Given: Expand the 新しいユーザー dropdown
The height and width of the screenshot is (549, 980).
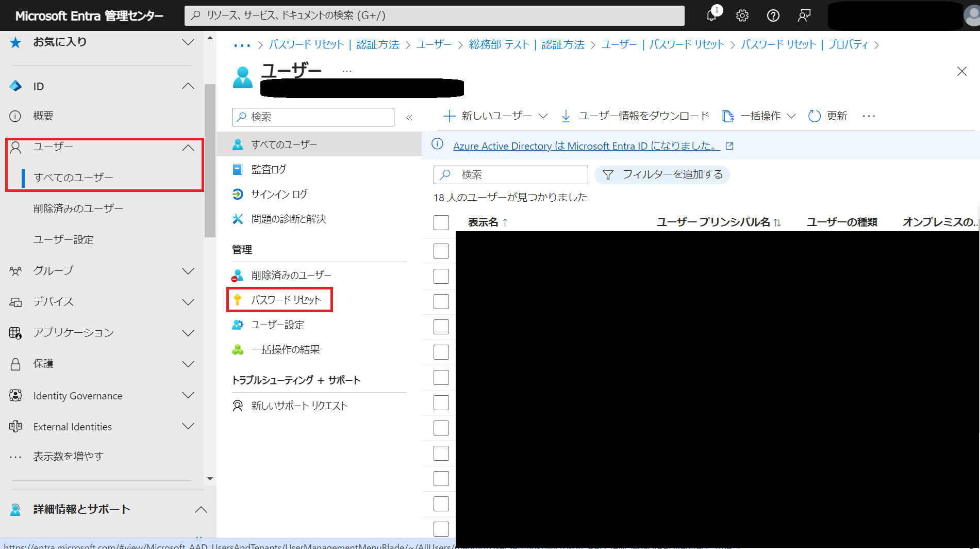Looking at the screenshot, I should click(x=543, y=116).
